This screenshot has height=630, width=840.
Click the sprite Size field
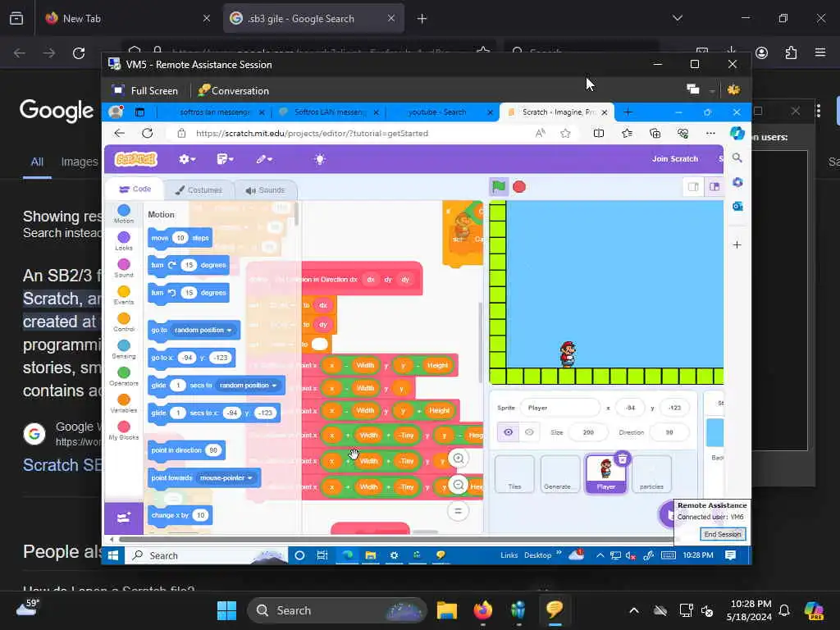pyautogui.click(x=588, y=432)
